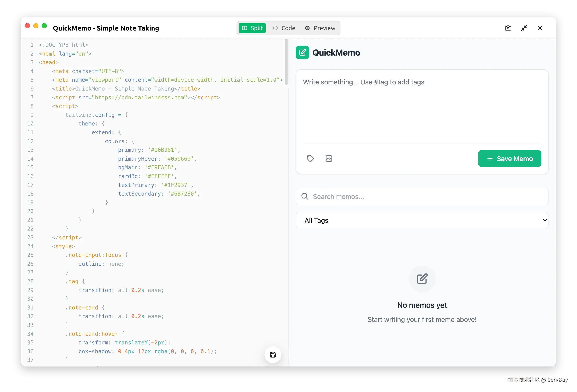Screen dimensions: 577x392
Task: Click the image attachment icon
Action: [329, 159]
